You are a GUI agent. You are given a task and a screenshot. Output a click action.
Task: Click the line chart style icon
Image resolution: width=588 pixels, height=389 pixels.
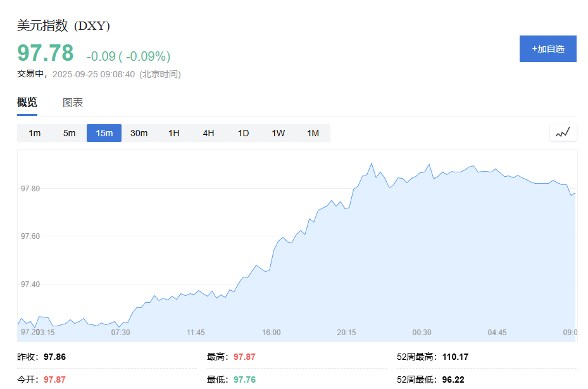point(562,132)
